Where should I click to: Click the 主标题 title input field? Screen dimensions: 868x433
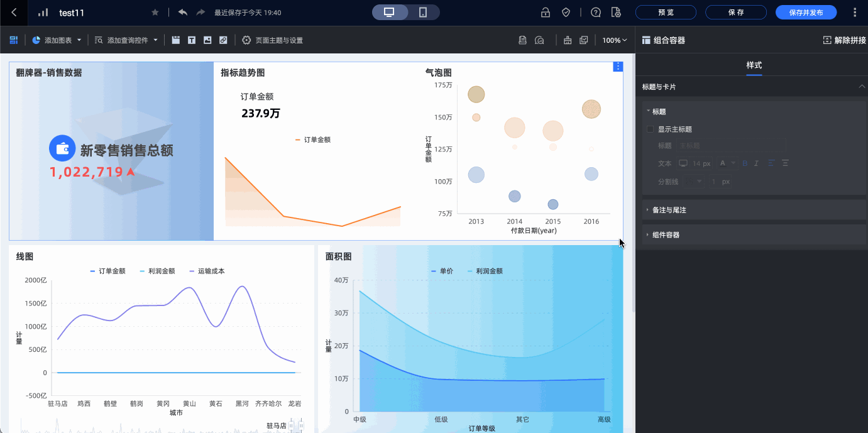(731, 146)
